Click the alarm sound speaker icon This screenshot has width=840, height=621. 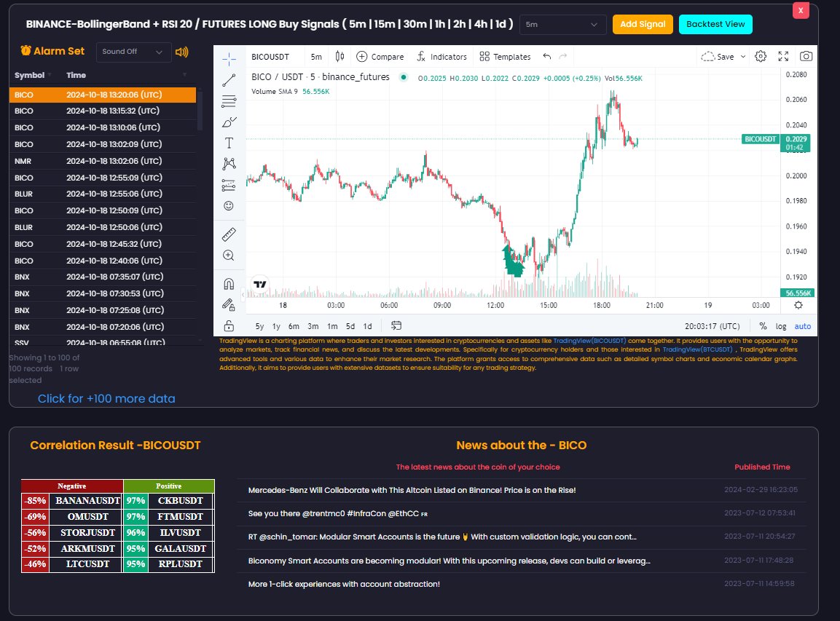click(x=181, y=52)
